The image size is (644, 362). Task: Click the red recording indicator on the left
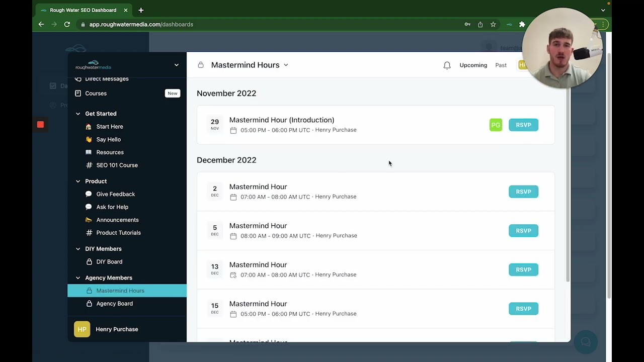[40, 125]
